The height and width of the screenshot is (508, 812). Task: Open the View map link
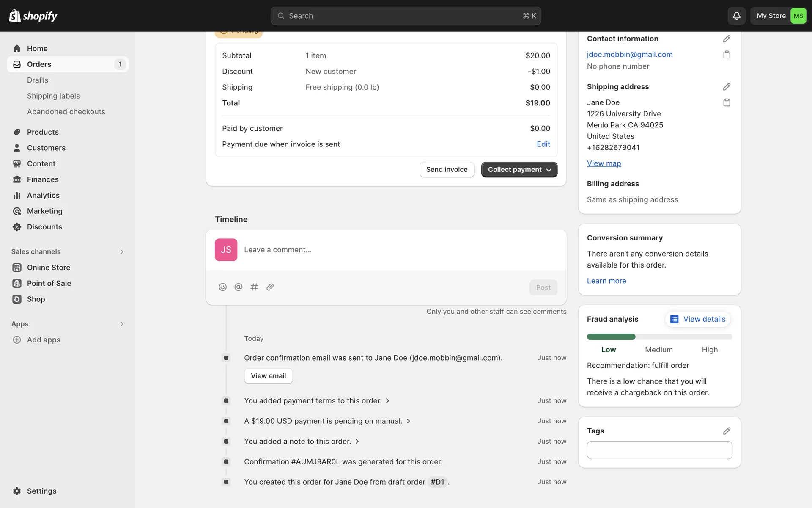click(604, 163)
